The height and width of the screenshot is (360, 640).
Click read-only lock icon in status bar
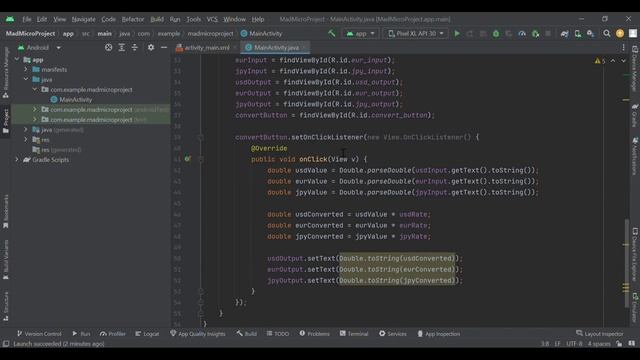[x=619, y=344]
